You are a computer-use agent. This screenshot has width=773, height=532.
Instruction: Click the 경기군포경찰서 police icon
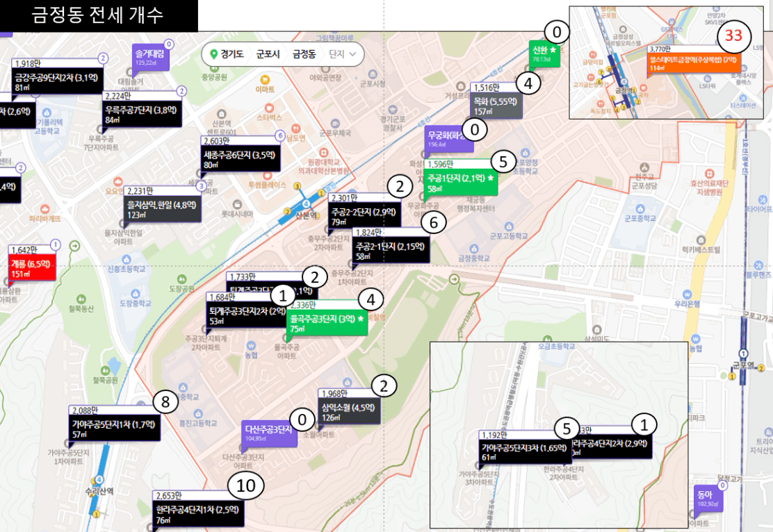pos(393,109)
